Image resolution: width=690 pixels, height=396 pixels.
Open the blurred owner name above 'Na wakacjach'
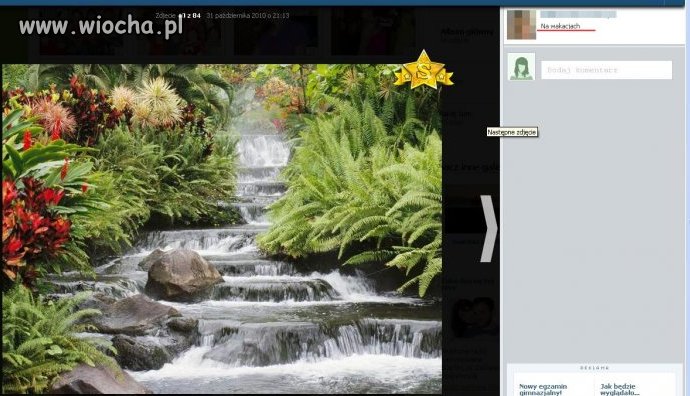click(x=578, y=15)
